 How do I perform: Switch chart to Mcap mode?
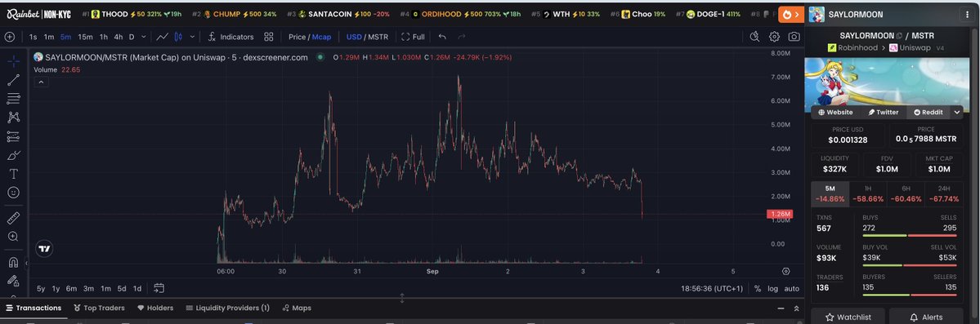321,37
